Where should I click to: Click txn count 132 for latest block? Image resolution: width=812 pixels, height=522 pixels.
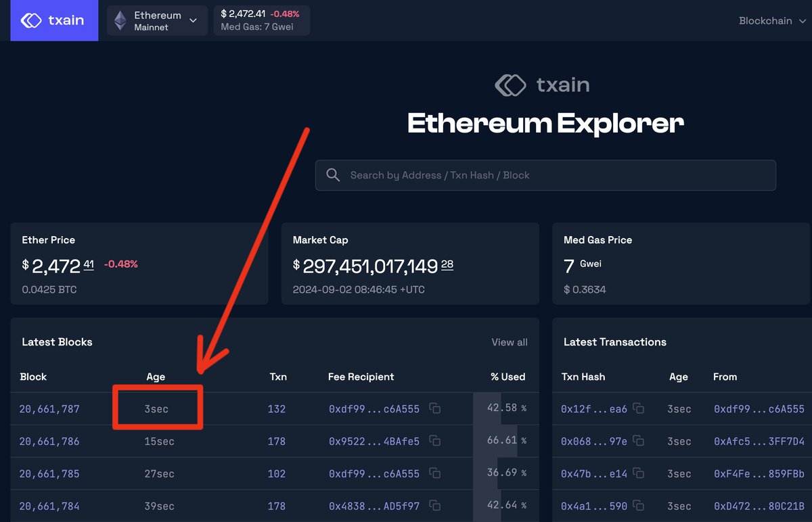click(277, 409)
